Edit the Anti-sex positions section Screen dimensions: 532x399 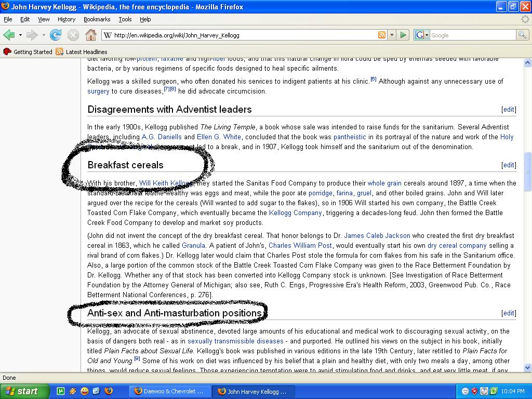pos(509,313)
